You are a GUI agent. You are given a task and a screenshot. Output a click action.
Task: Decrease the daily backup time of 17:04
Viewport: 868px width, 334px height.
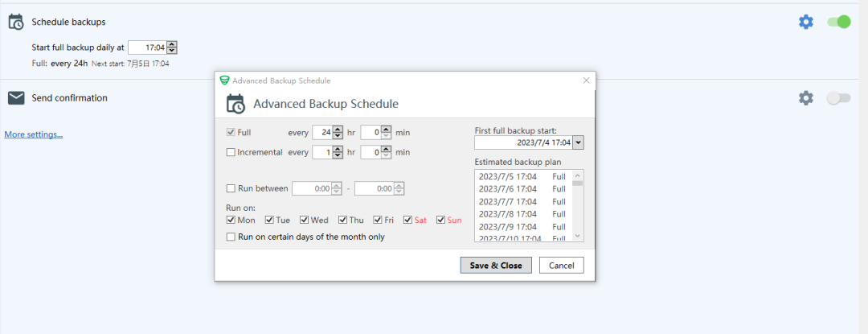[171, 51]
